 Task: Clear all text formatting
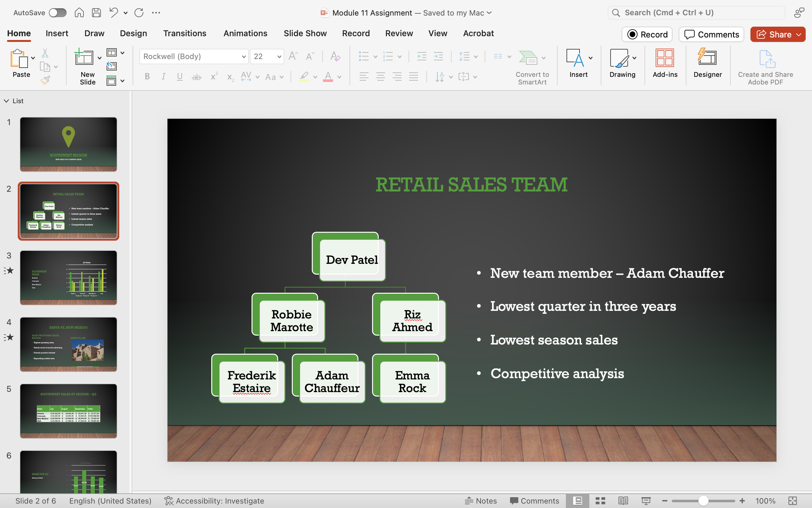tap(335, 56)
